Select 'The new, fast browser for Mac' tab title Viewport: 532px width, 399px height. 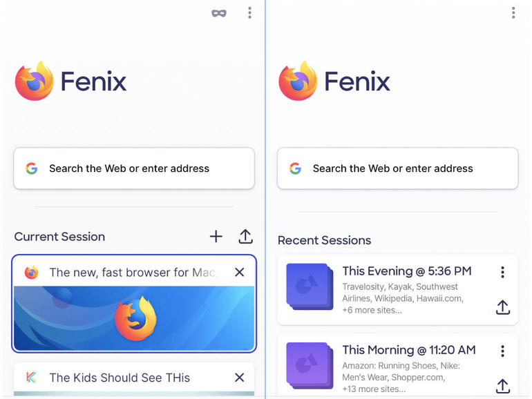(x=133, y=272)
